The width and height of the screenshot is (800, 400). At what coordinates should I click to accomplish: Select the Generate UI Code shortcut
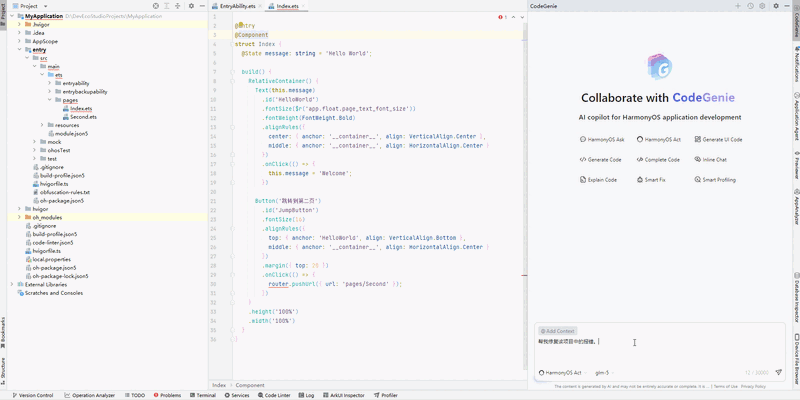(x=720, y=139)
